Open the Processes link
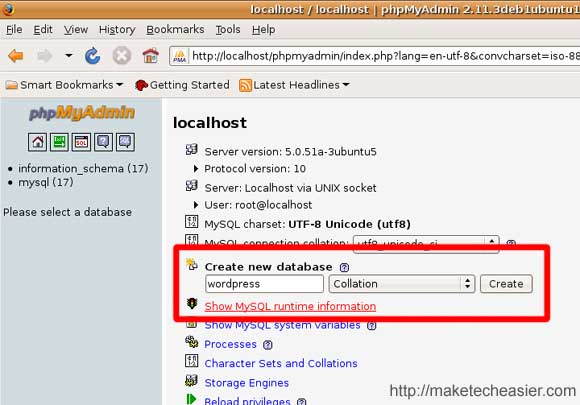This screenshot has height=405, width=580. (x=230, y=344)
